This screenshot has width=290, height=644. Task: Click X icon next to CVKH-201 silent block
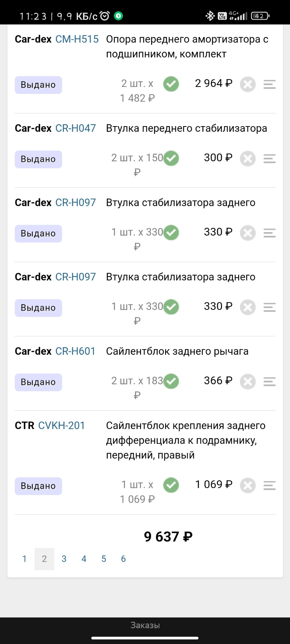248,485
